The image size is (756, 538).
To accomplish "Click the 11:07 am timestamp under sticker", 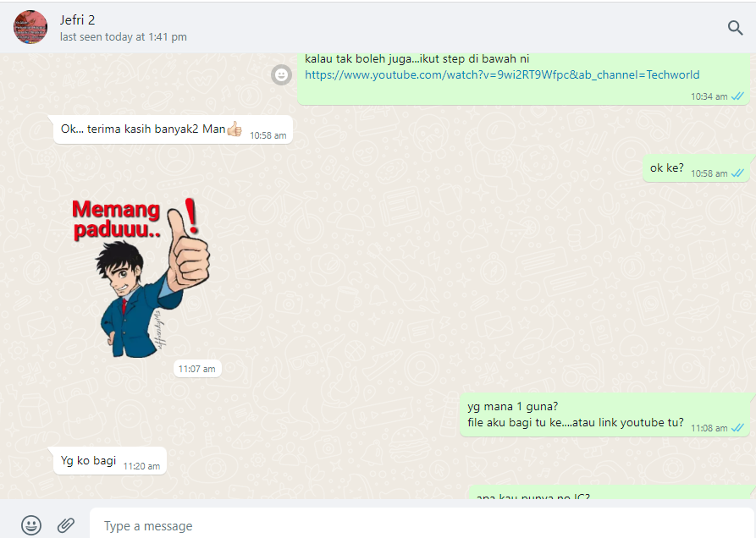I will (x=197, y=369).
